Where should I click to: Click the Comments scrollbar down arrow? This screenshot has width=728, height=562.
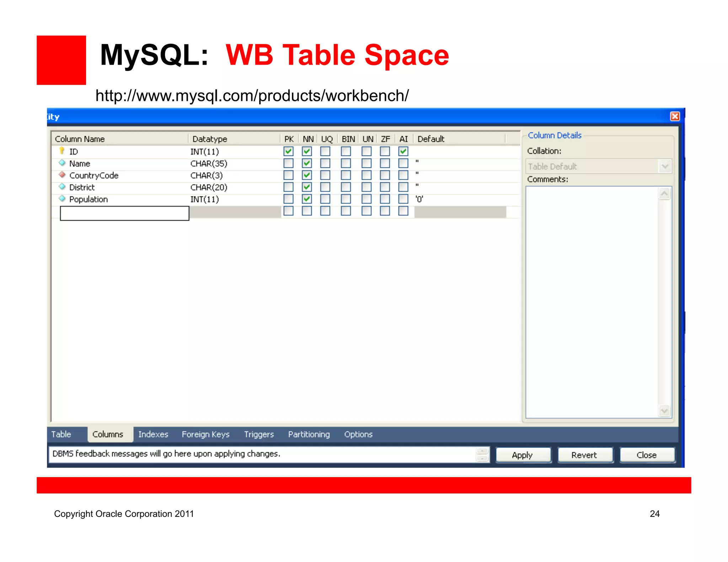tap(664, 411)
